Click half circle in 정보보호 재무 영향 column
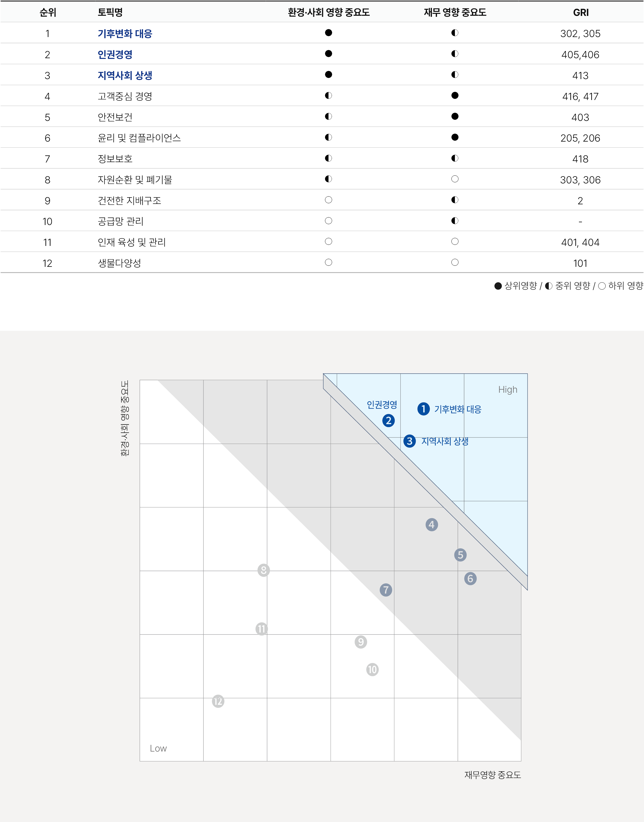 pyautogui.click(x=455, y=158)
